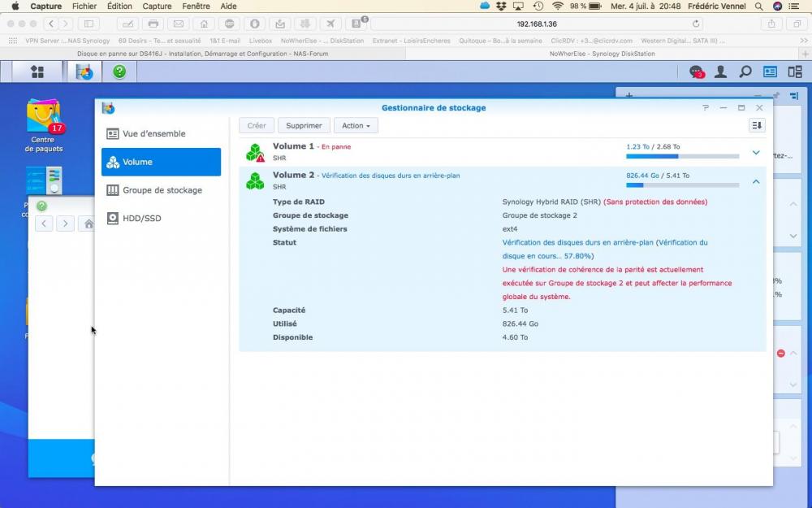The height and width of the screenshot is (508, 812).
Task: Select Vue d'ensemble in sidebar
Action: coord(153,133)
